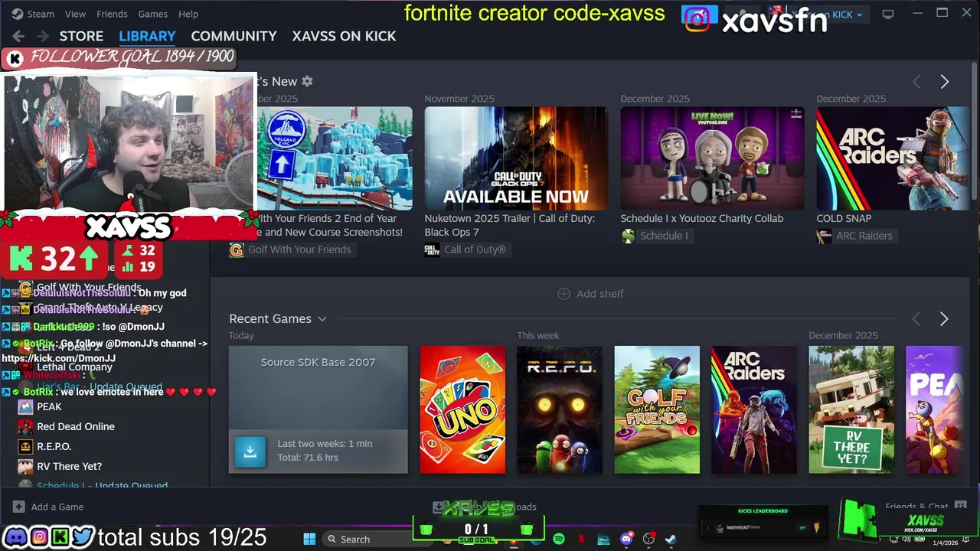Open Netflix from the taskbar
The width and height of the screenshot is (980, 551).
coord(581,540)
